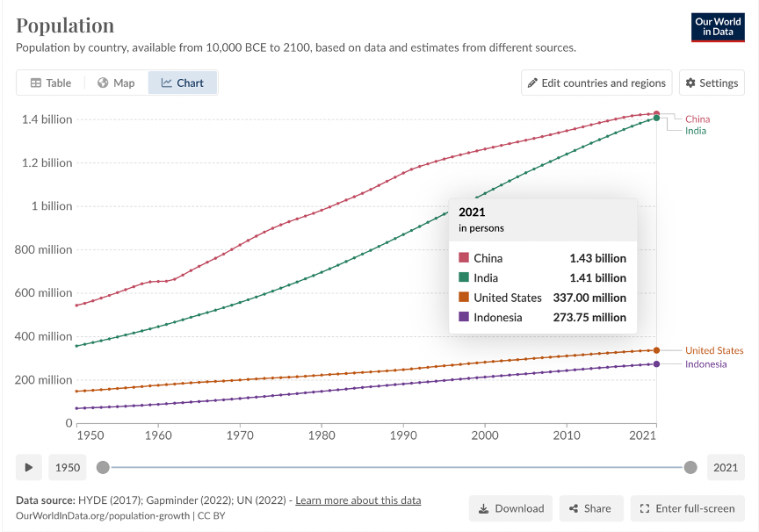Click the 1.4 billion axis label
The width and height of the screenshot is (759, 532).
point(47,119)
